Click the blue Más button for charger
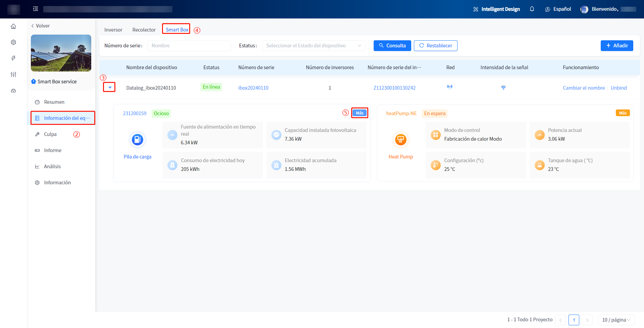 pyautogui.click(x=360, y=113)
